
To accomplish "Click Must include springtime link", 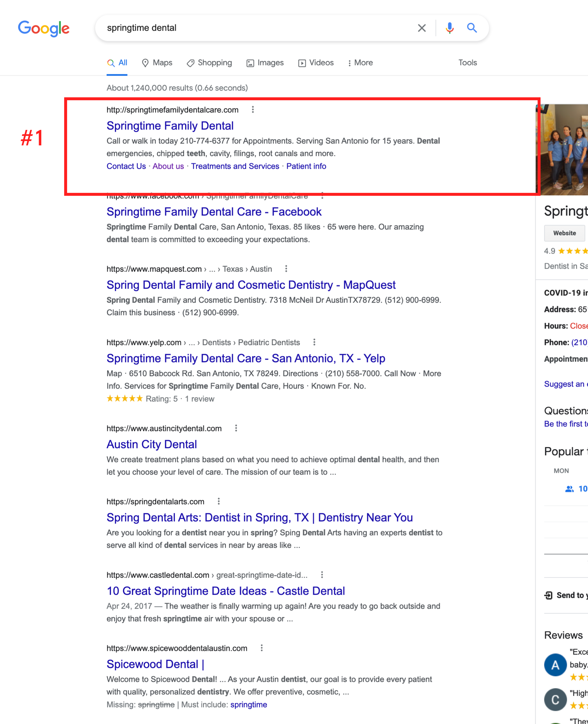I will tap(249, 705).
